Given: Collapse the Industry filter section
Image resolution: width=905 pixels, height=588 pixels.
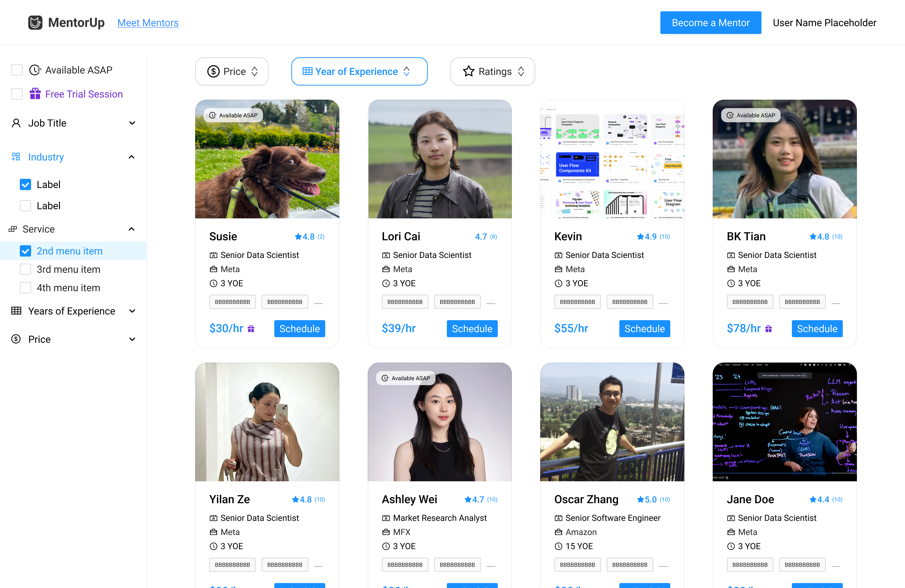Looking at the screenshot, I should click(x=132, y=157).
